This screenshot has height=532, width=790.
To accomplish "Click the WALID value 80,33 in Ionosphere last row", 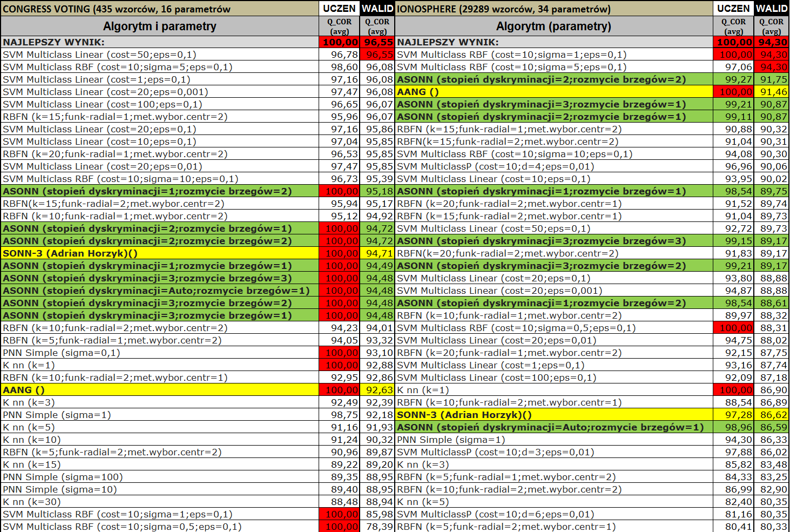I will pos(772,527).
